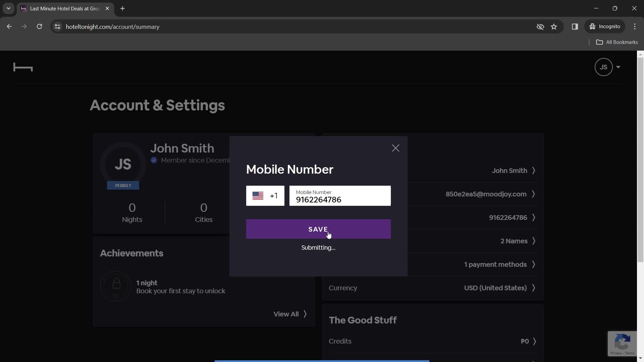Click the third-party cookies blocked eye icon
Image resolution: width=644 pixels, height=362 pixels.
pyautogui.click(x=540, y=26)
